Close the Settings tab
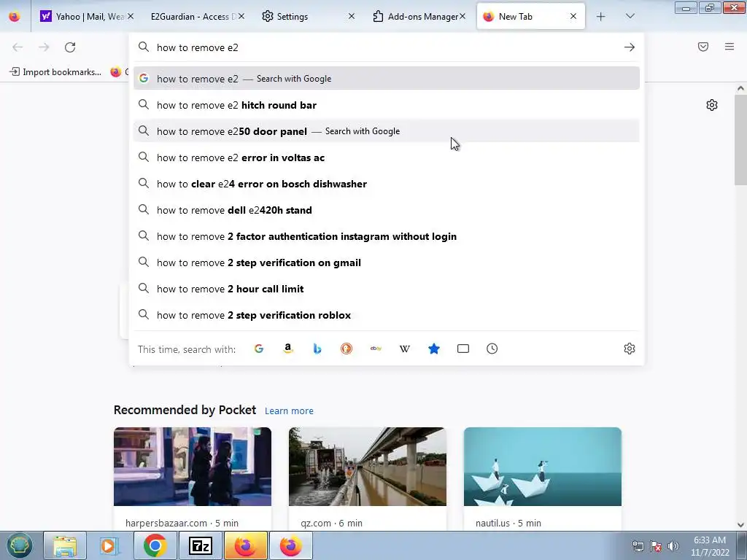 pos(352,17)
